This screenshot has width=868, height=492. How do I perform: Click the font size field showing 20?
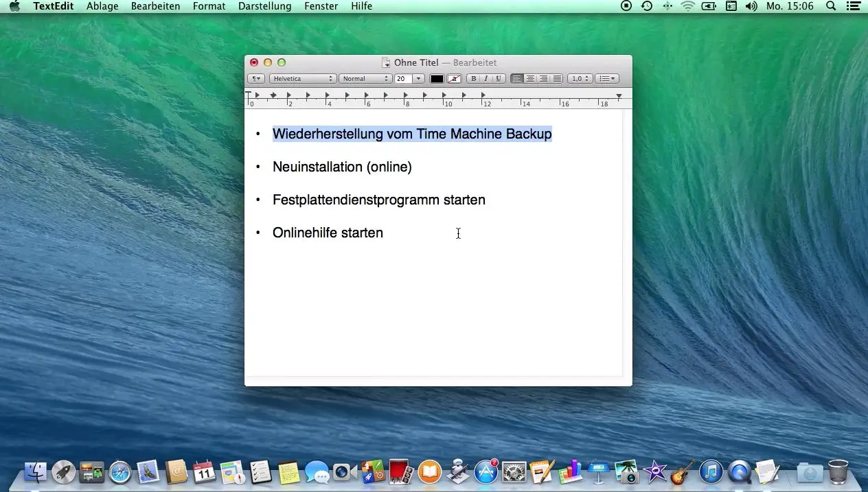(402, 79)
